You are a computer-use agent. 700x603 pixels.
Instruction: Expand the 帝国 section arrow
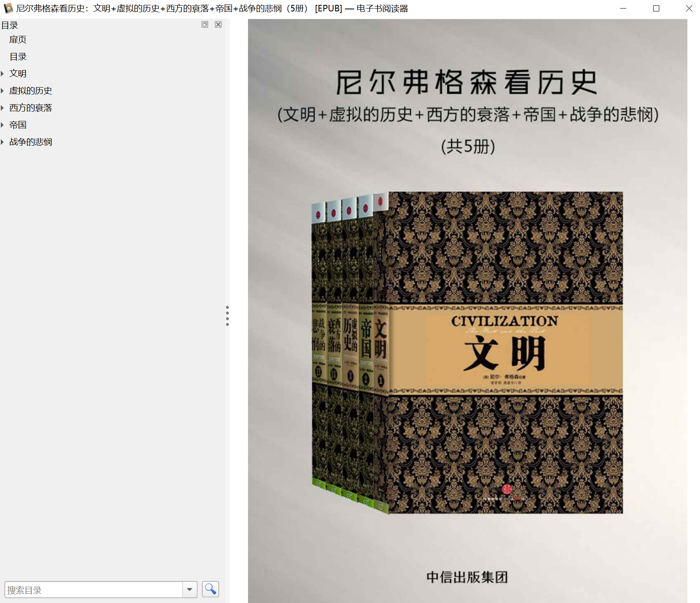(x=2, y=125)
